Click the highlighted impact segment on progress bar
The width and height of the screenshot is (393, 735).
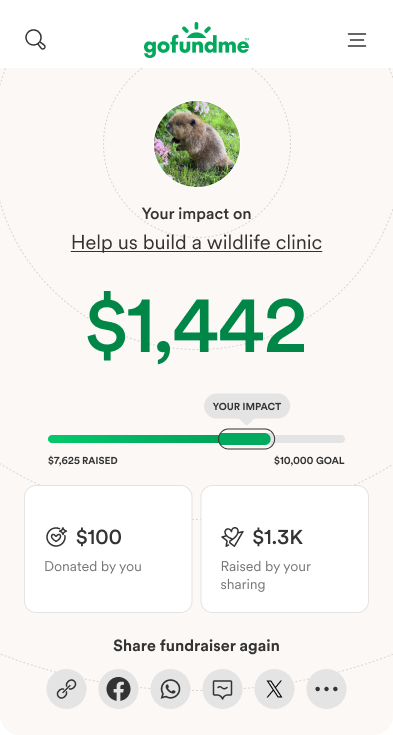click(246, 439)
